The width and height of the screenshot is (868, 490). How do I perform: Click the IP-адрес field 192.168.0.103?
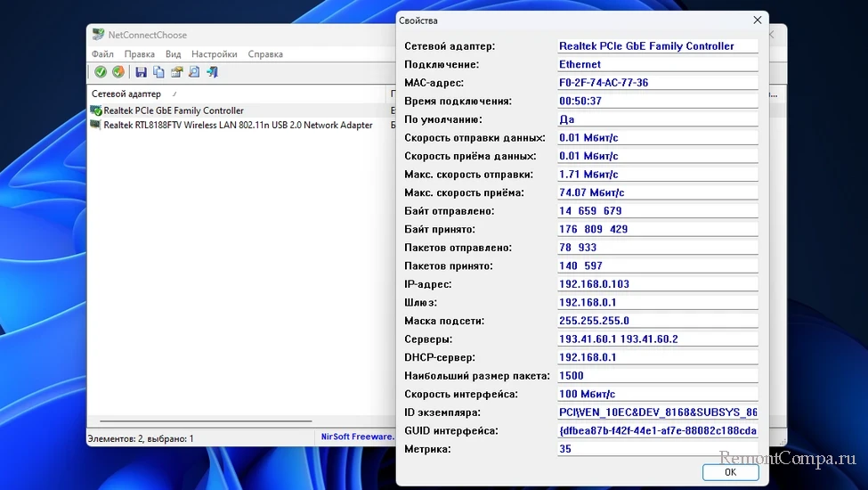(x=658, y=283)
